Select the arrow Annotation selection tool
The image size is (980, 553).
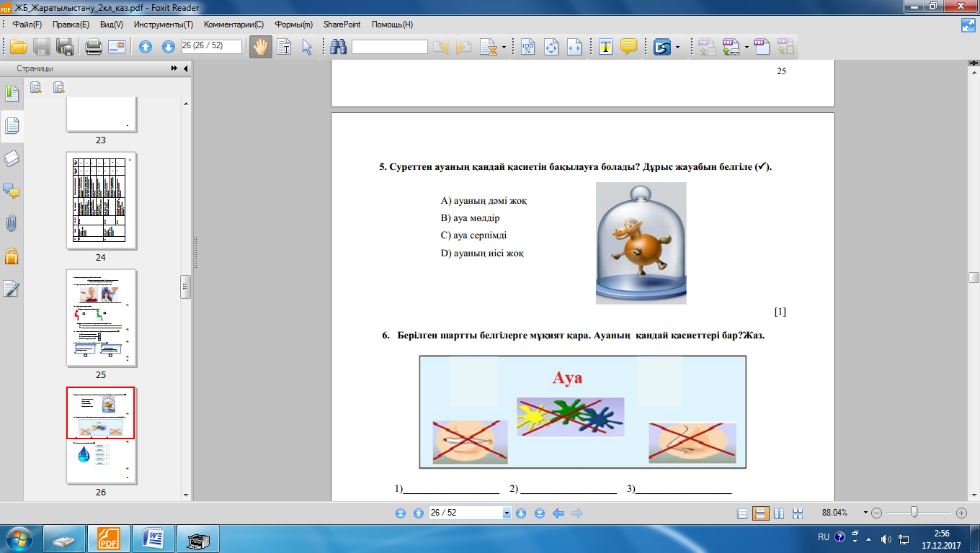(x=307, y=48)
